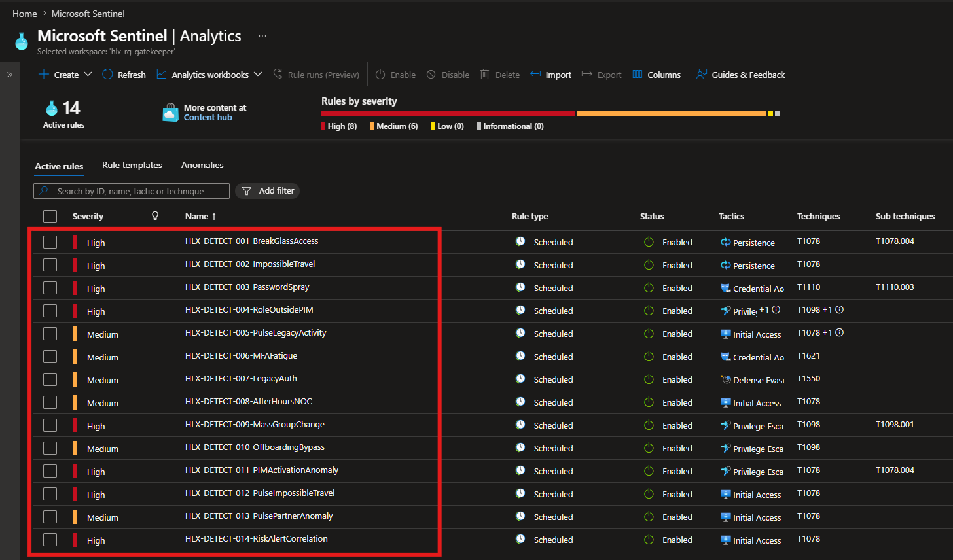Screen dimensions: 953x560
Task: Click the Medium severity orange legend swatch
Action: click(372, 126)
